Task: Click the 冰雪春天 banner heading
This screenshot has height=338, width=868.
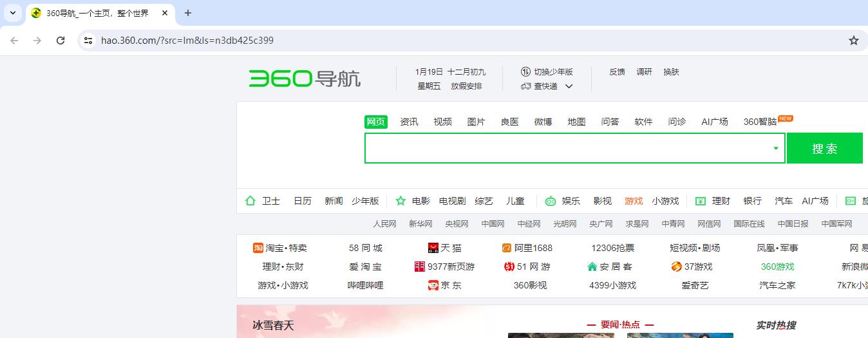Action: coord(274,325)
